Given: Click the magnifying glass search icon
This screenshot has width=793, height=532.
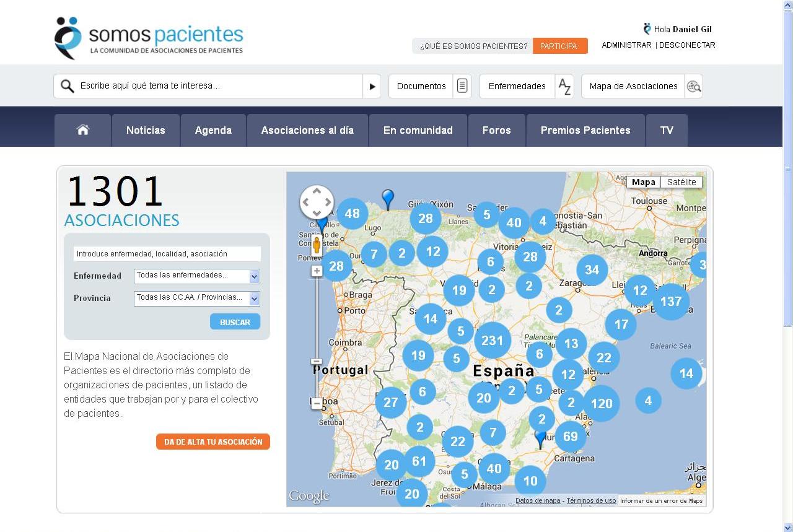Looking at the screenshot, I should click(68, 86).
